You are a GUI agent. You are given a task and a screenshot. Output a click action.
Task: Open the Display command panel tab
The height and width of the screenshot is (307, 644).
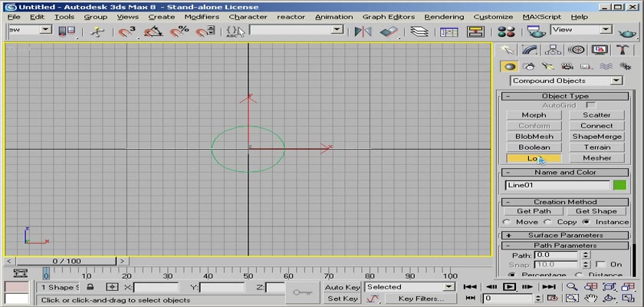pos(600,50)
